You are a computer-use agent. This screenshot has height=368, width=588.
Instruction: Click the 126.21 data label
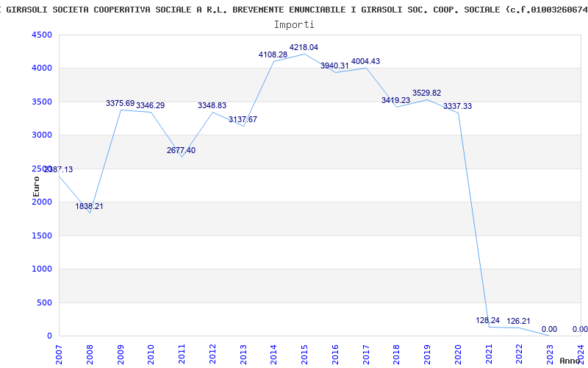[519, 321]
